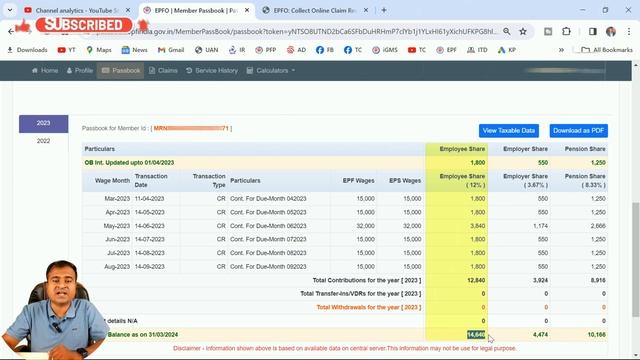Open the Downloads bookmark
The height and width of the screenshot is (360, 640).
(x=27, y=50)
